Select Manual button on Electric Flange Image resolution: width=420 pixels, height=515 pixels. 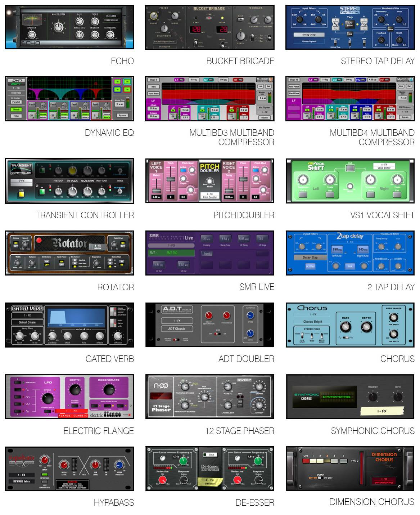click(18, 382)
